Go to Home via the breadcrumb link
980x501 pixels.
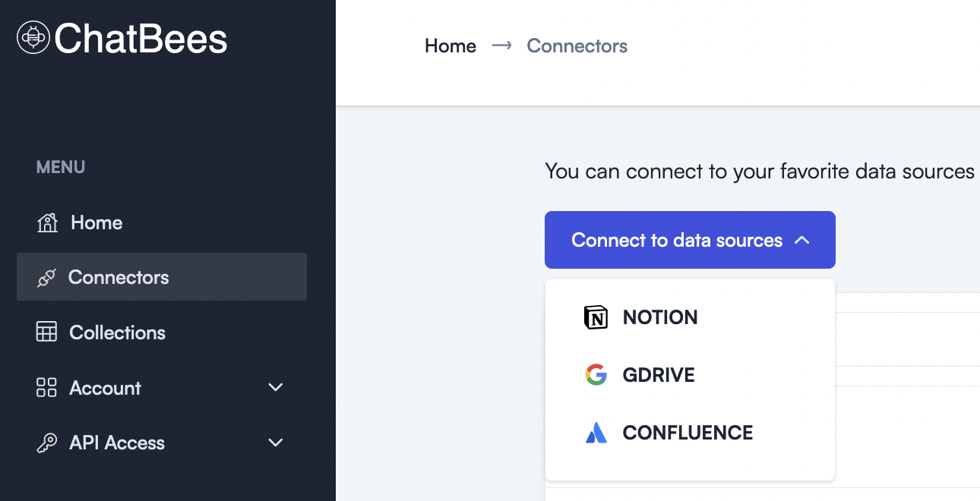pyautogui.click(x=450, y=46)
